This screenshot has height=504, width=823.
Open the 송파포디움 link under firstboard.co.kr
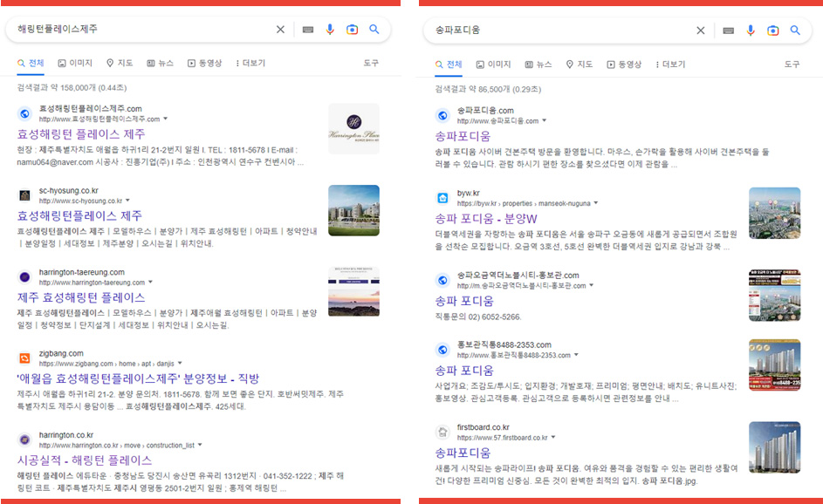tap(463, 453)
